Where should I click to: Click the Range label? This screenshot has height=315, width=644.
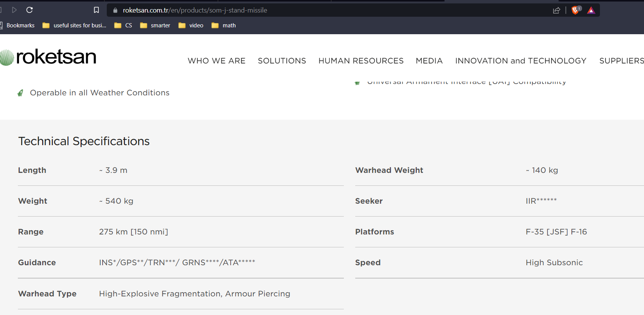point(31,232)
